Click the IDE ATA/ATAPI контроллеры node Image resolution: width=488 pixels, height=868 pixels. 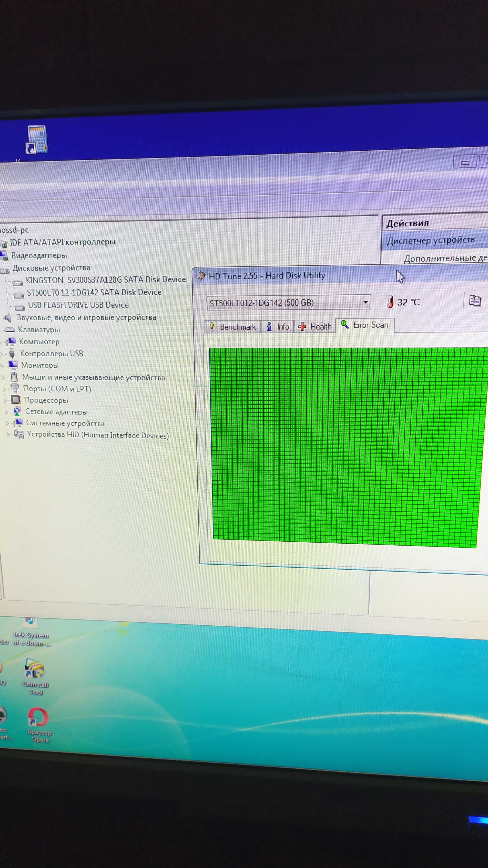click(62, 242)
